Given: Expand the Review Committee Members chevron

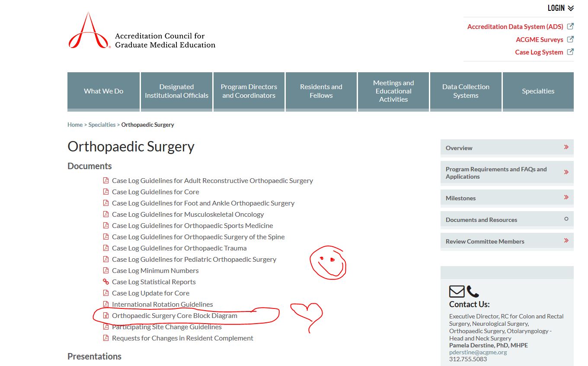Looking at the screenshot, I should pos(566,241).
